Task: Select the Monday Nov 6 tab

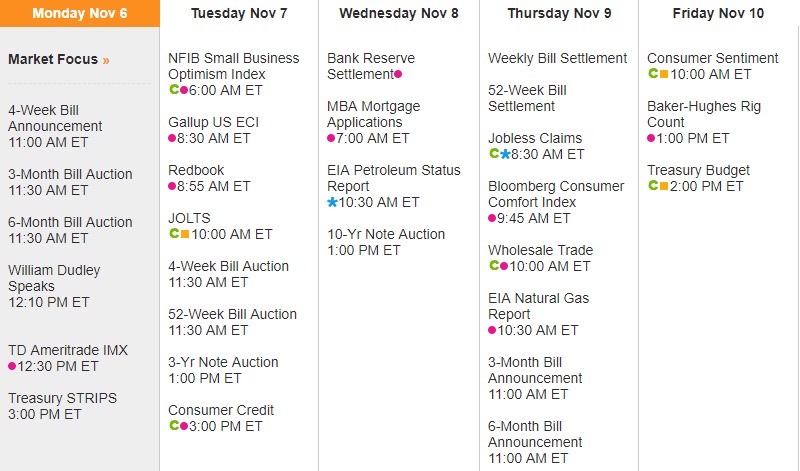Action: coord(80,13)
